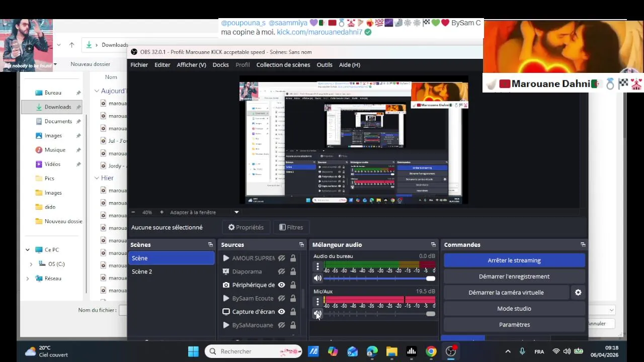Open File Explorer from the taskbar
The image size is (644, 362).
point(392,351)
